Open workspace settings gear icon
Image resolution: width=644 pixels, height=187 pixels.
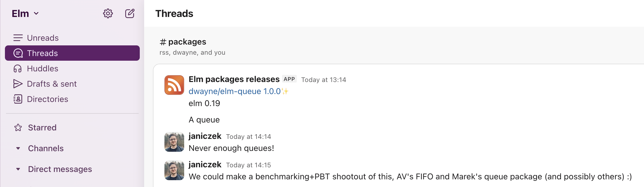pos(108,13)
